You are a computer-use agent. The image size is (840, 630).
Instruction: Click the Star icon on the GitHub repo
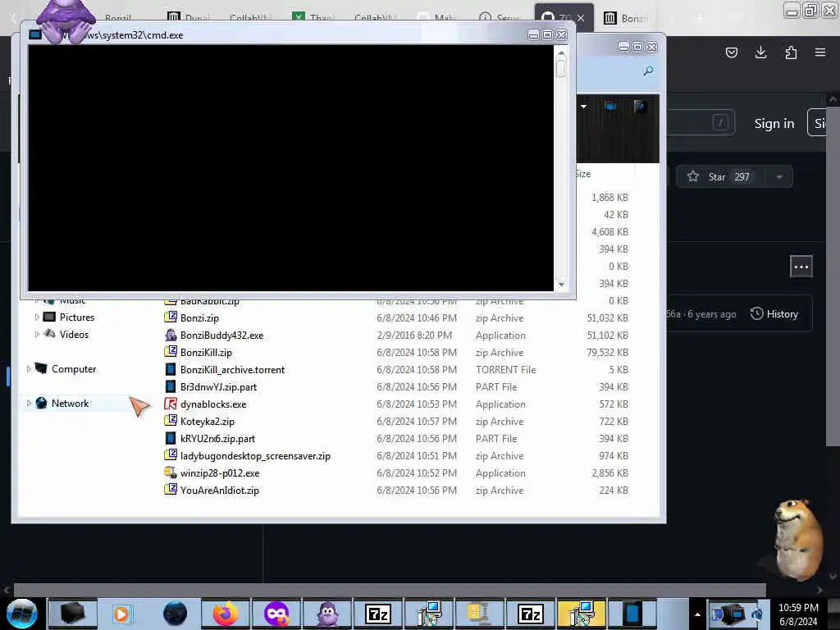[x=692, y=176]
